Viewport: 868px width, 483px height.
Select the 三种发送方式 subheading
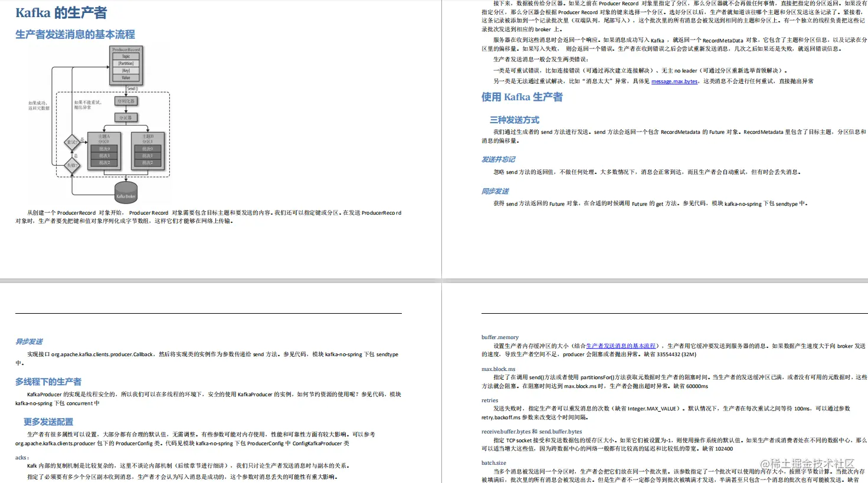515,119
